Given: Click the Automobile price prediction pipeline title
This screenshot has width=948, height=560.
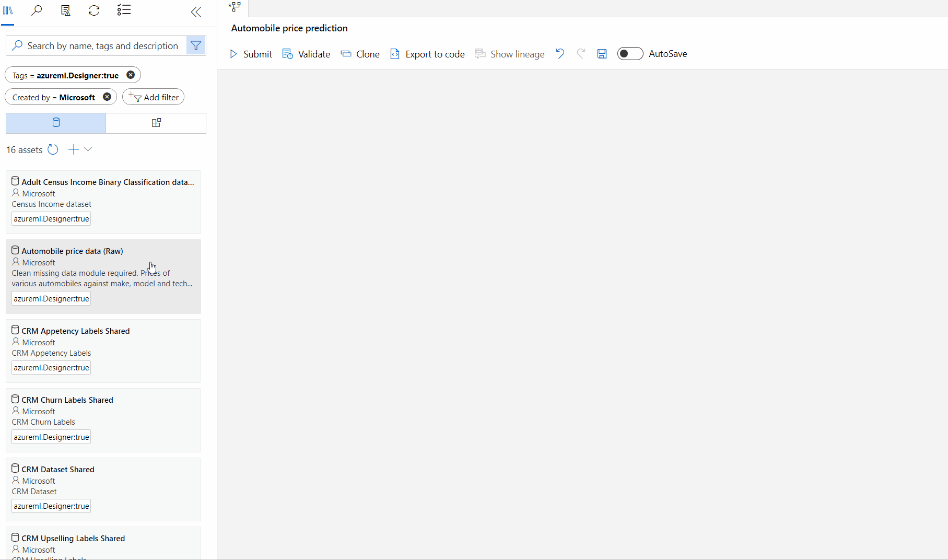Looking at the screenshot, I should pyautogui.click(x=289, y=28).
